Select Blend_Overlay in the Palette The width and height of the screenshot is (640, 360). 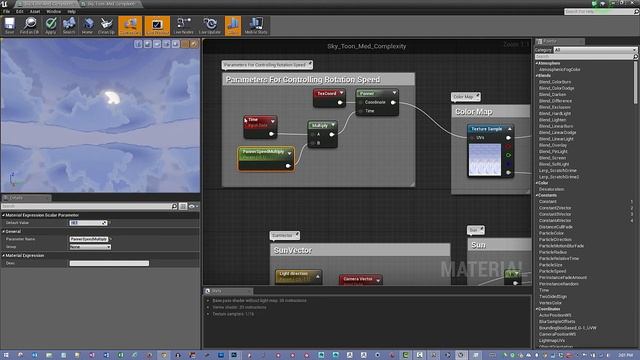point(553,145)
